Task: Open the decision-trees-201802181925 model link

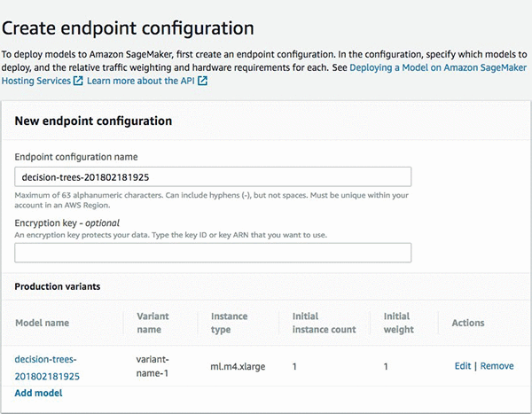Action: 46,367
